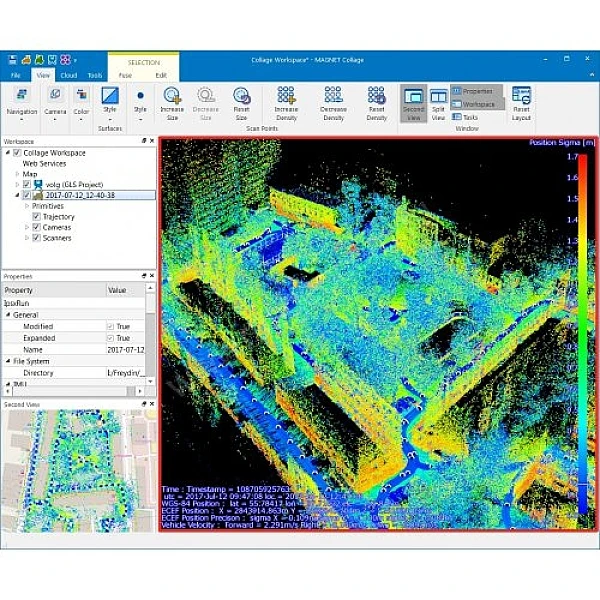Click the Decrease Density icon
This screenshot has width=600, height=600.
point(333,96)
